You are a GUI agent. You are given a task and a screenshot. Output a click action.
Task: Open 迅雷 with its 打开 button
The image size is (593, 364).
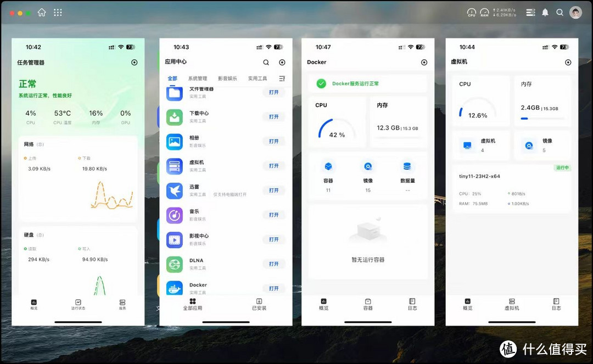coord(274,191)
